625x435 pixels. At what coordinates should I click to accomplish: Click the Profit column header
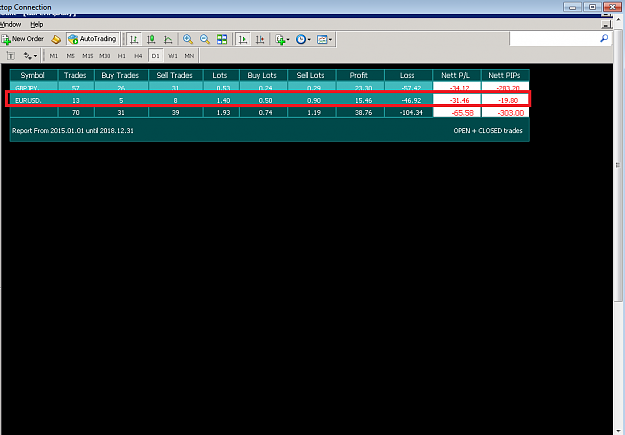359,75
